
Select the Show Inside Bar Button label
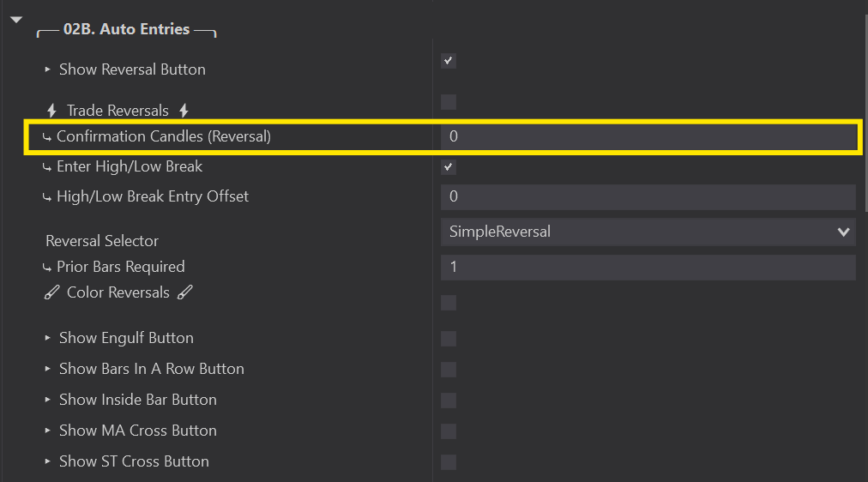point(137,400)
